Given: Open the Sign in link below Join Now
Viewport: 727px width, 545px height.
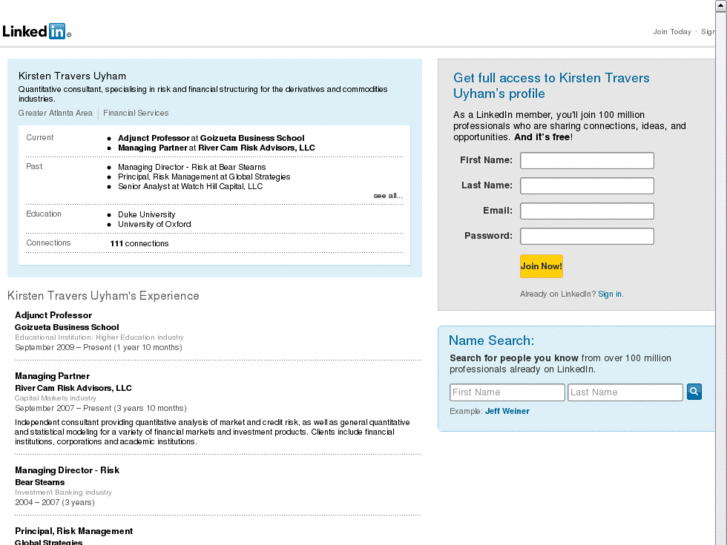Looking at the screenshot, I should (610, 294).
